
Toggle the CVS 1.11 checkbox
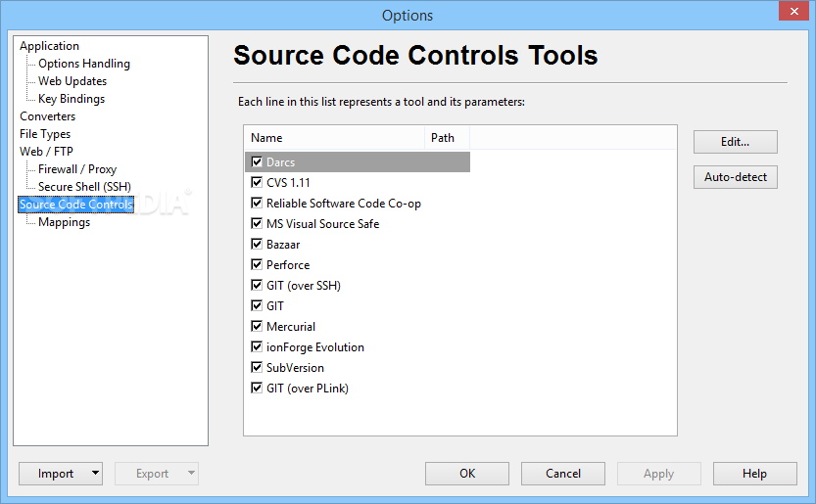click(257, 183)
